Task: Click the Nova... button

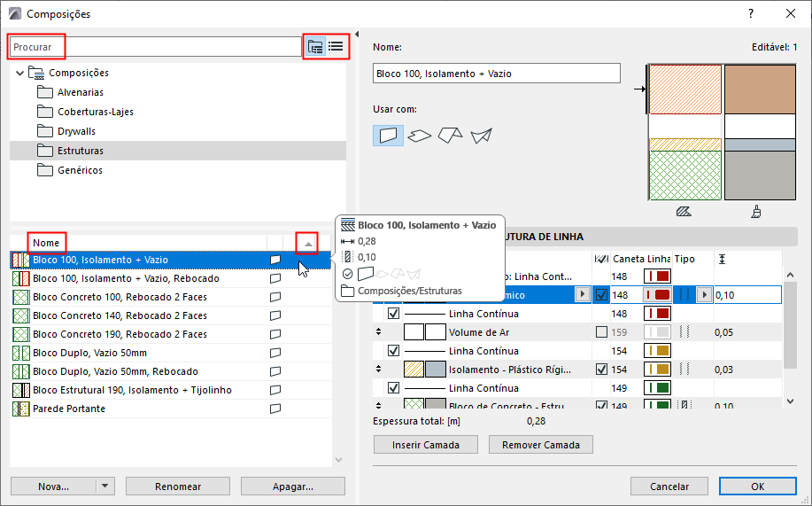Action: [x=53, y=487]
